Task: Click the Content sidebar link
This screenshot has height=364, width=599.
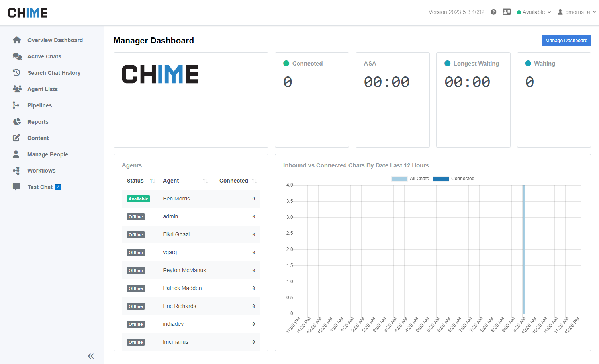Action: pyautogui.click(x=38, y=138)
